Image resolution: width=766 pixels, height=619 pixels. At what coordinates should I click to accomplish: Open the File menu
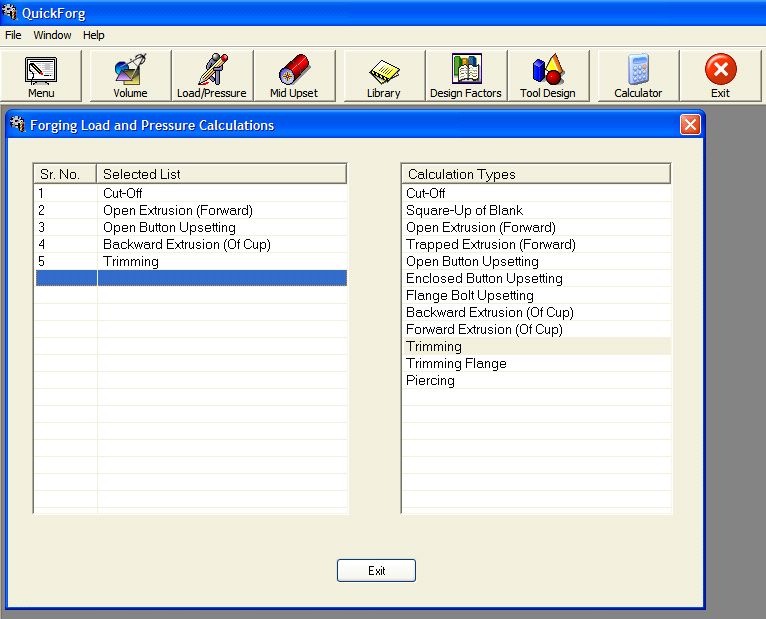pyautogui.click(x=13, y=35)
